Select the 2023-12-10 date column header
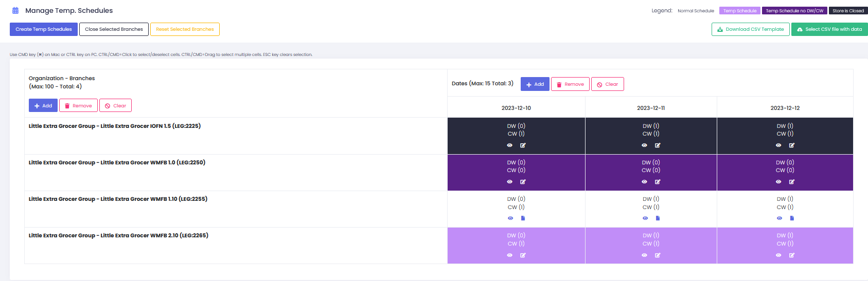Viewport: 868px width, 281px height. [x=516, y=108]
